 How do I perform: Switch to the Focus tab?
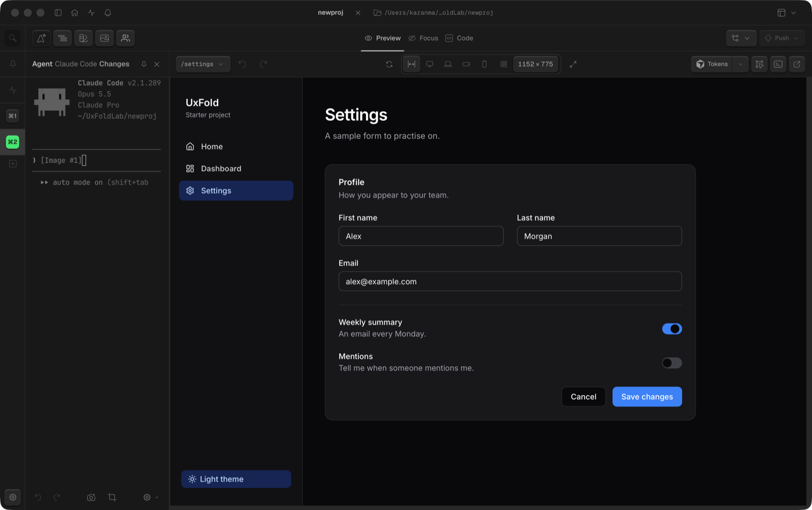click(x=423, y=38)
